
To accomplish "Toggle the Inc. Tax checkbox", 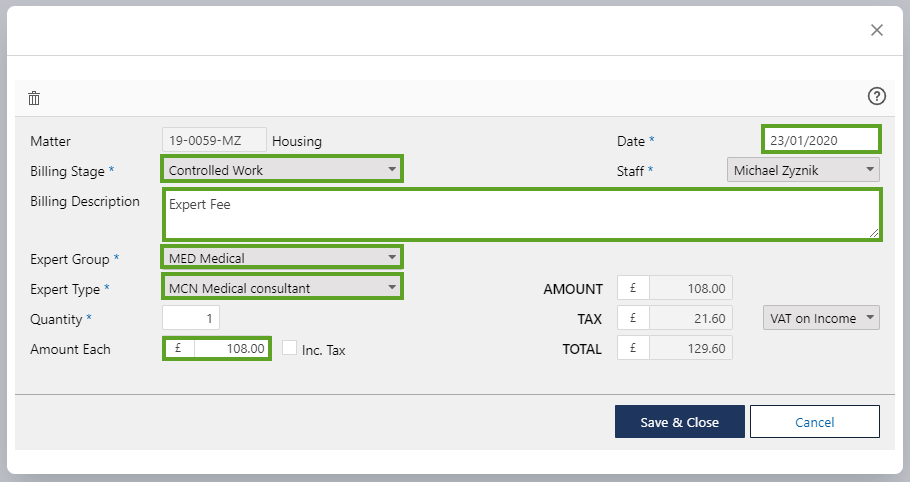I will (289, 349).
